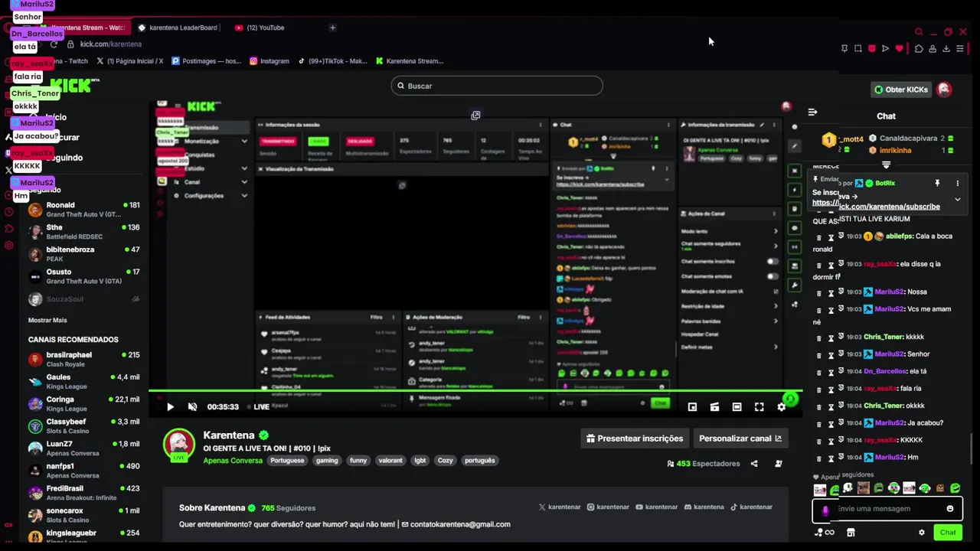Click the share icon beside Espectadores

point(754,464)
